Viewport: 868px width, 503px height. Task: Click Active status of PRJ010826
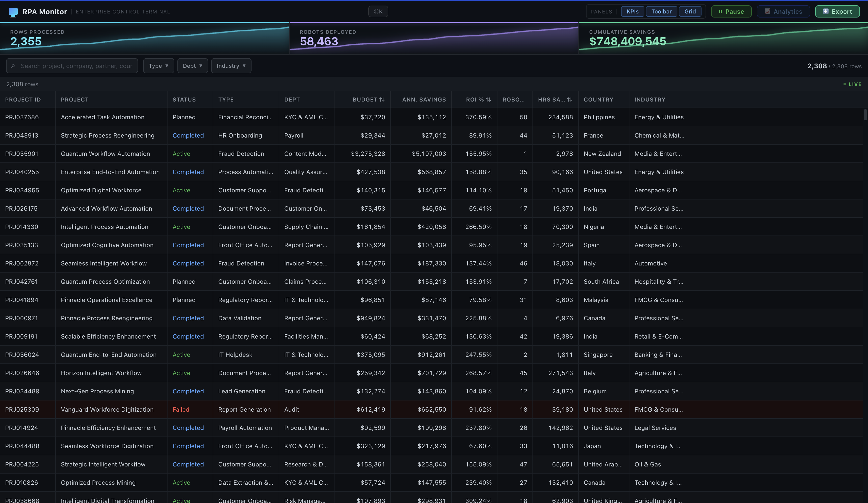pyautogui.click(x=181, y=482)
